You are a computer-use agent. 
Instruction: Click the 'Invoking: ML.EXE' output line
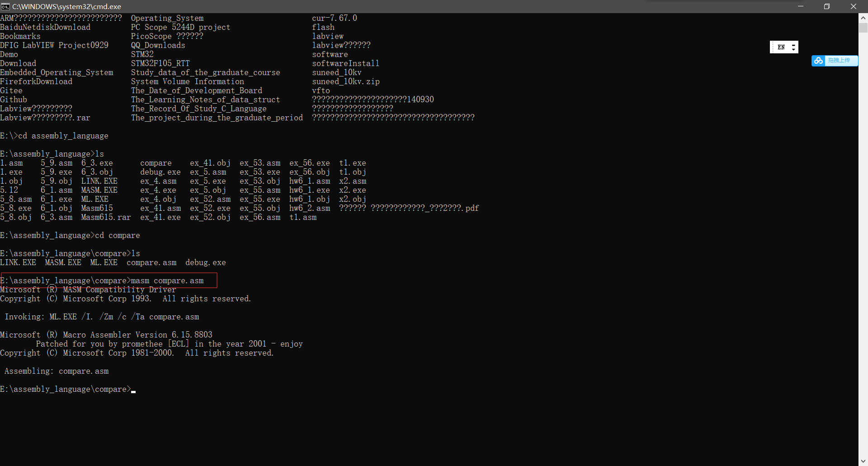(x=102, y=317)
